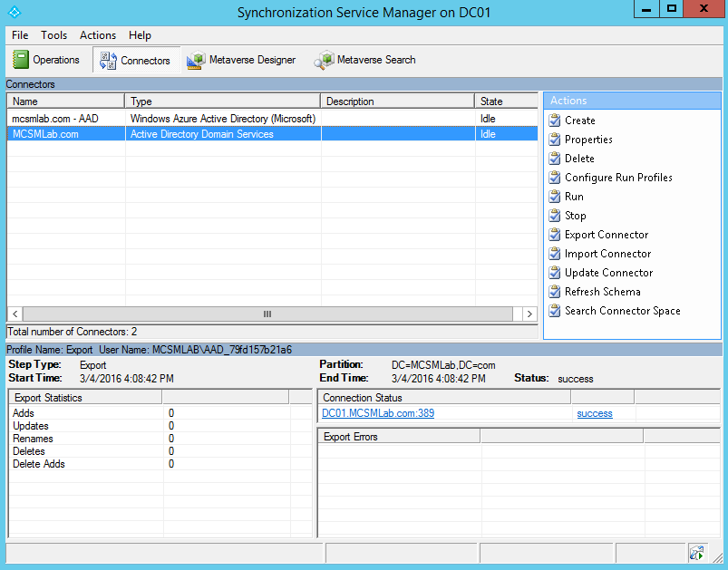Click the left scroll arrow of connector list
The width and height of the screenshot is (728, 570).
(15, 314)
